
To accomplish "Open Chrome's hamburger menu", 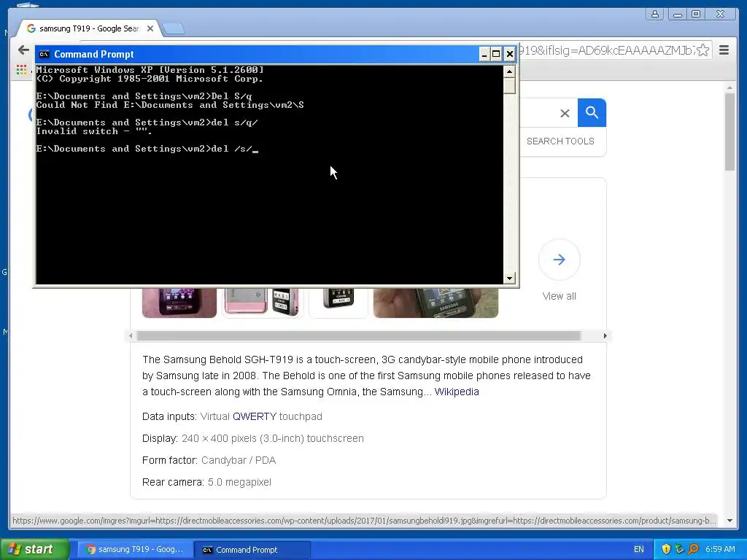I will point(724,50).
